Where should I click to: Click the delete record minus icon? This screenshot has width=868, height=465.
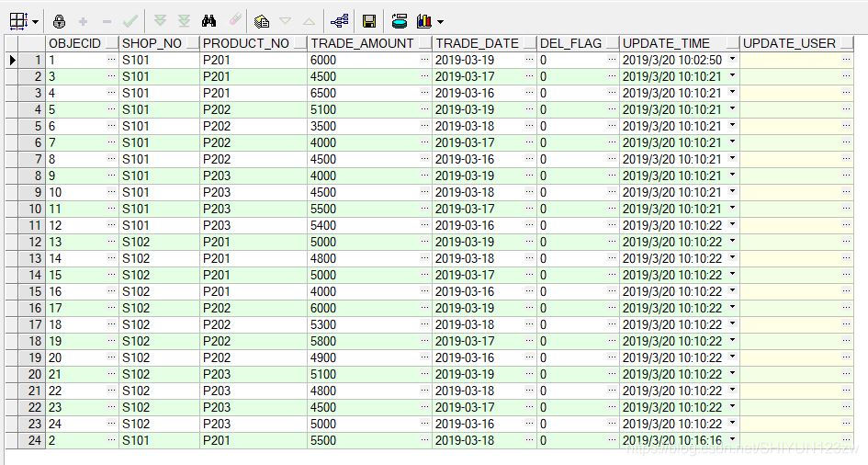(107, 21)
